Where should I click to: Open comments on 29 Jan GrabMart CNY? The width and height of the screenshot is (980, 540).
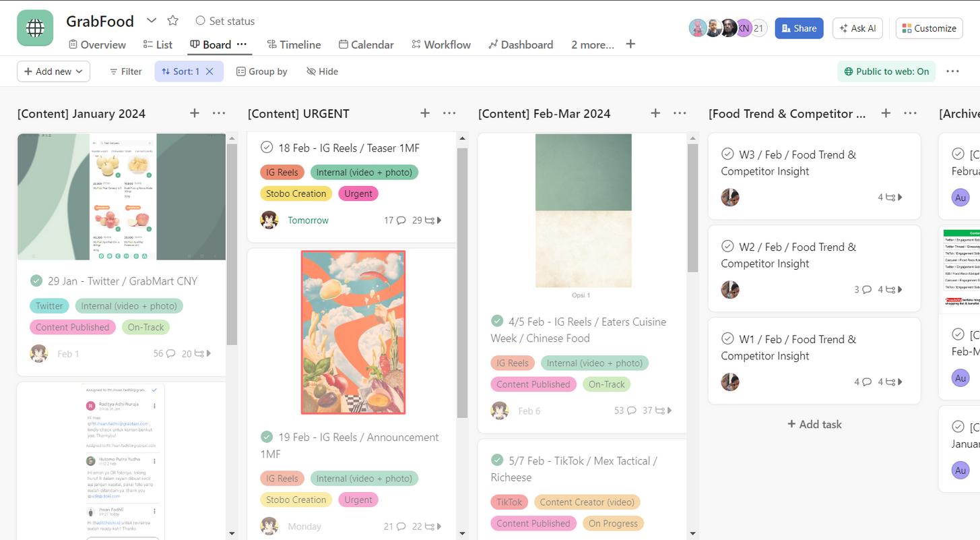pos(164,353)
